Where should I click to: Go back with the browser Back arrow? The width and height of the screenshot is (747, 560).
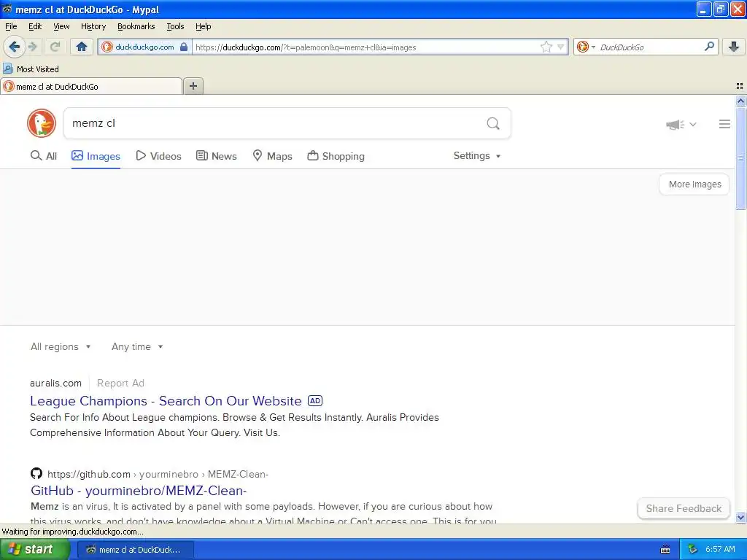14,47
